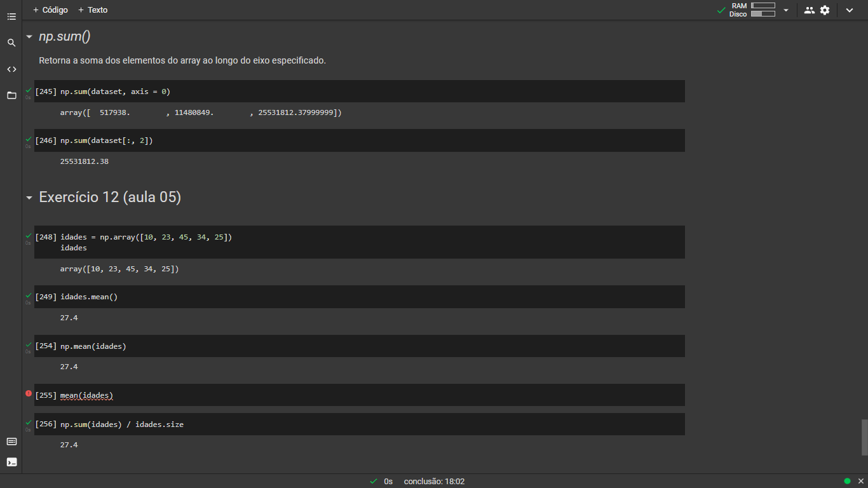
Task: Toggle header visibility chevron at top right
Action: coord(850,10)
